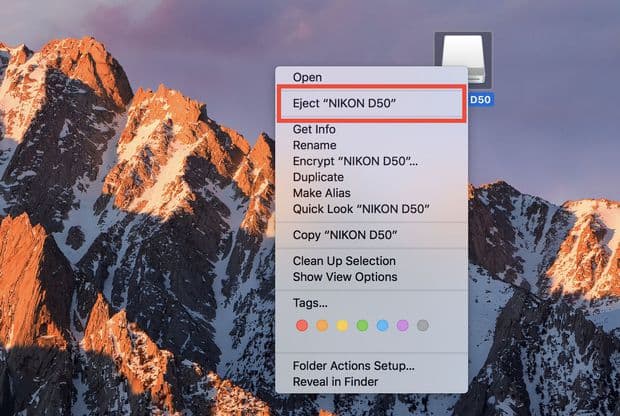Choose the blue tag color dot
The height and width of the screenshot is (416, 620).
point(383,326)
